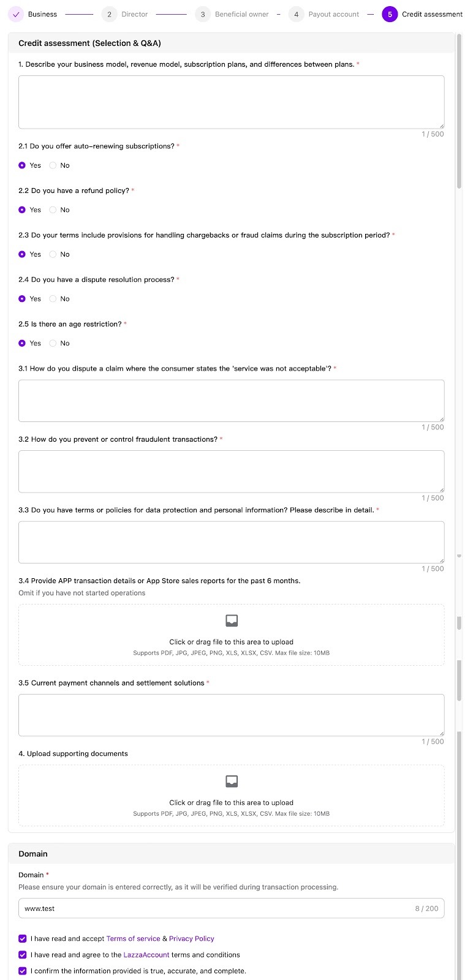Go to the Payout account step label
The image size is (465, 980).
click(x=333, y=14)
